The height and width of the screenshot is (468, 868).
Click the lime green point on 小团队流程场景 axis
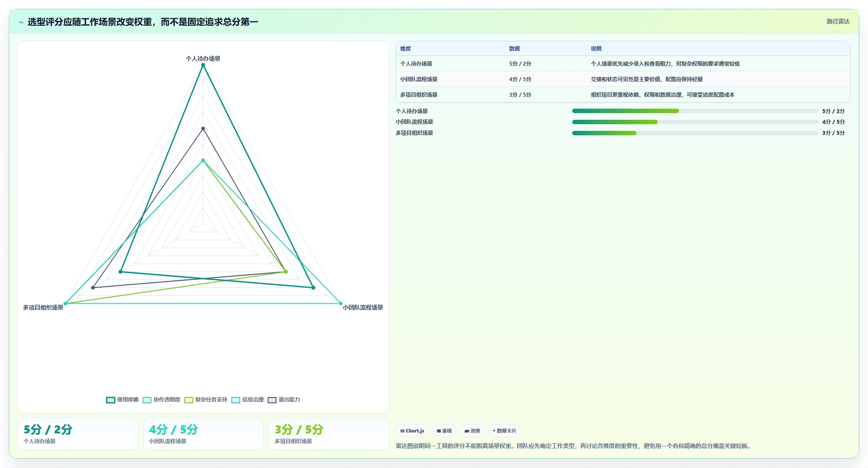click(286, 272)
